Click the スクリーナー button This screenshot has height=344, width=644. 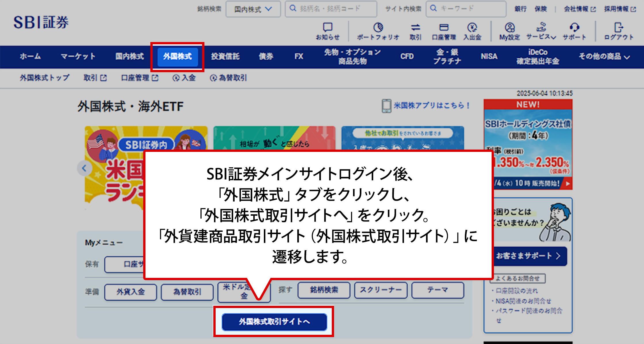[x=381, y=290]
